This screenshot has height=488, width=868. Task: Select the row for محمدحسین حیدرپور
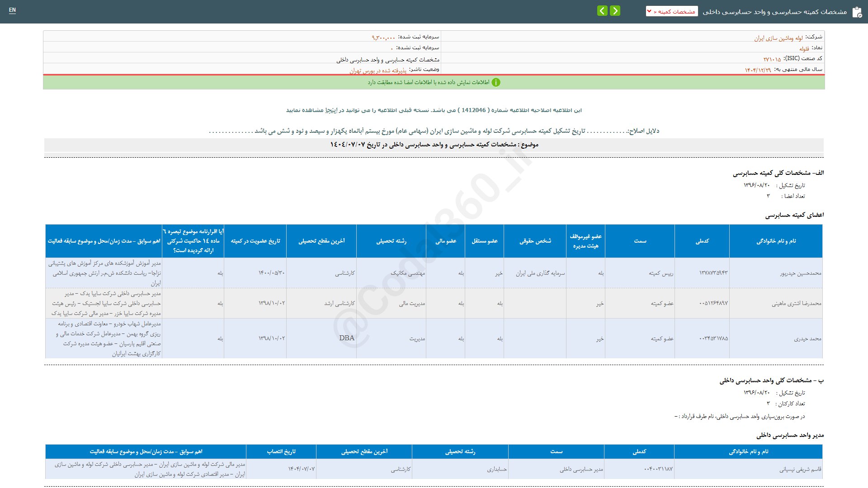(800, 273)
